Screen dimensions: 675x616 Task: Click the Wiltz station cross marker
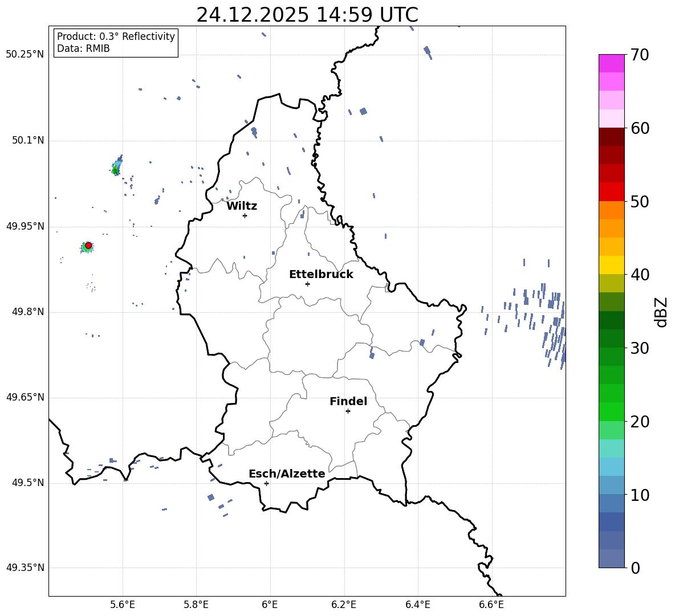(245, 215)
